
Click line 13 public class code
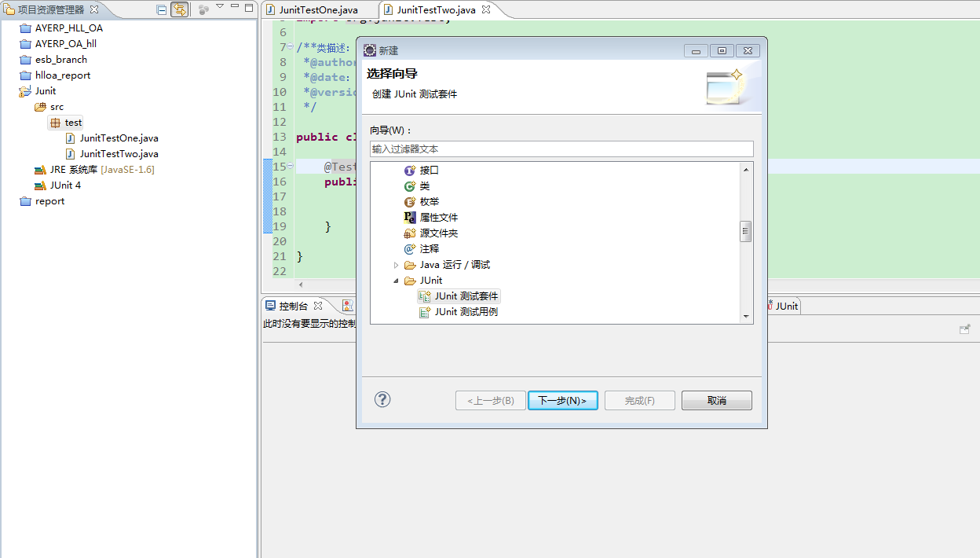click(325, 137)
